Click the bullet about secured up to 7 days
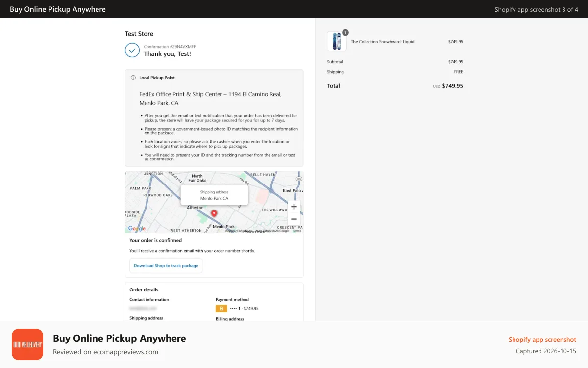 tap(220, 118)
